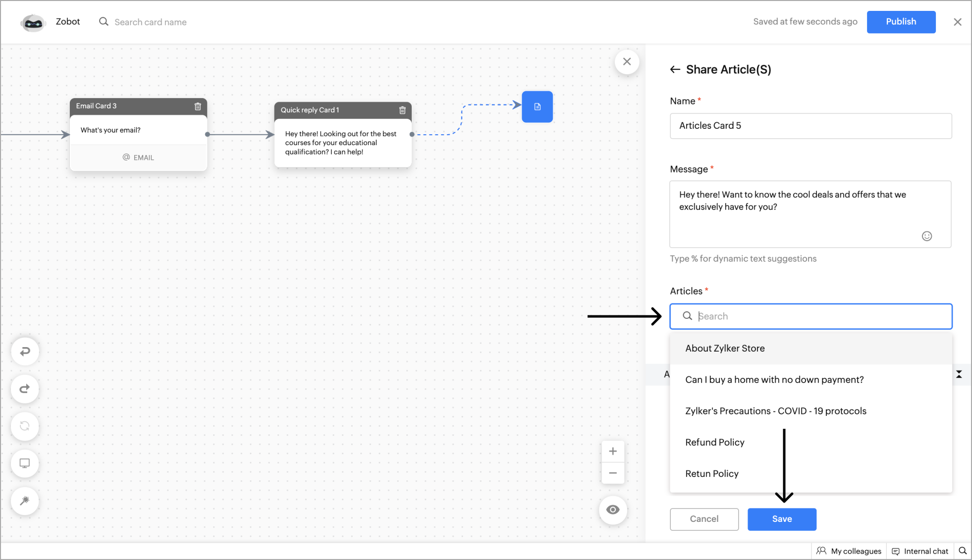Screen dimensions: 972x560
Task: Click the redo arrow icon
Action: [25, 389]
